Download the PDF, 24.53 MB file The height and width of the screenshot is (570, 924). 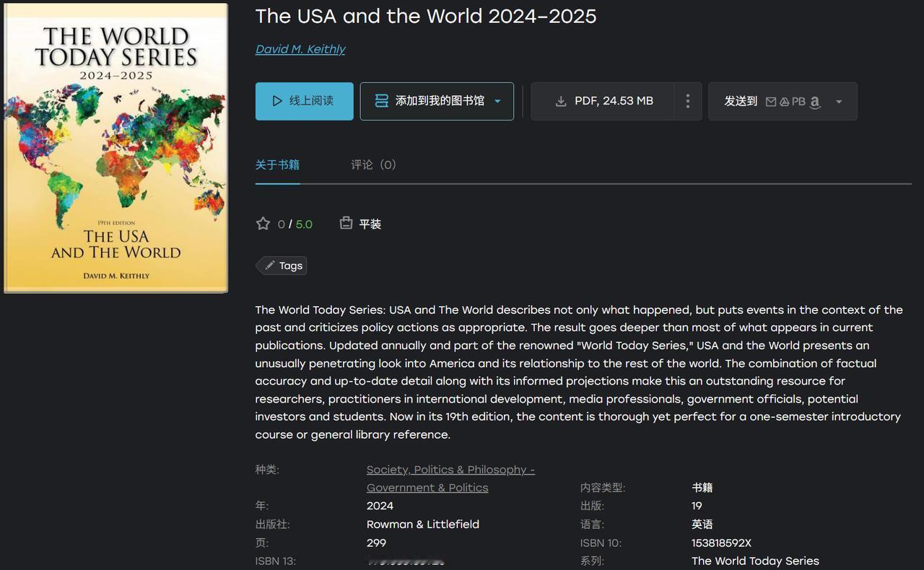point(603,101)
